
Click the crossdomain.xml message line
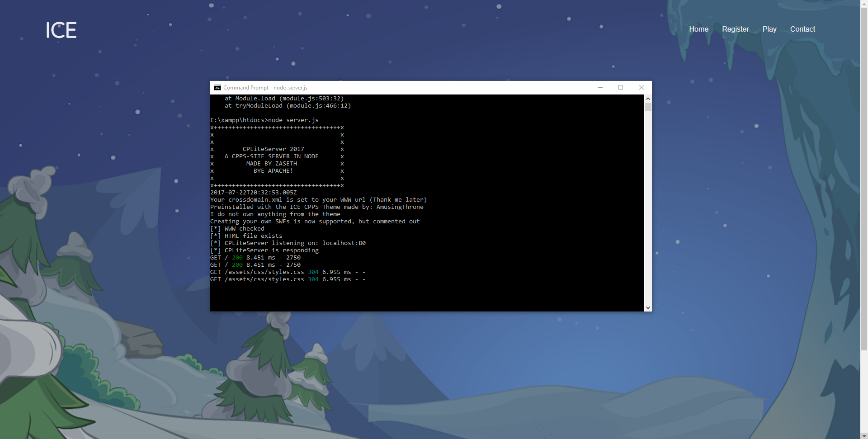pos(318,200)
